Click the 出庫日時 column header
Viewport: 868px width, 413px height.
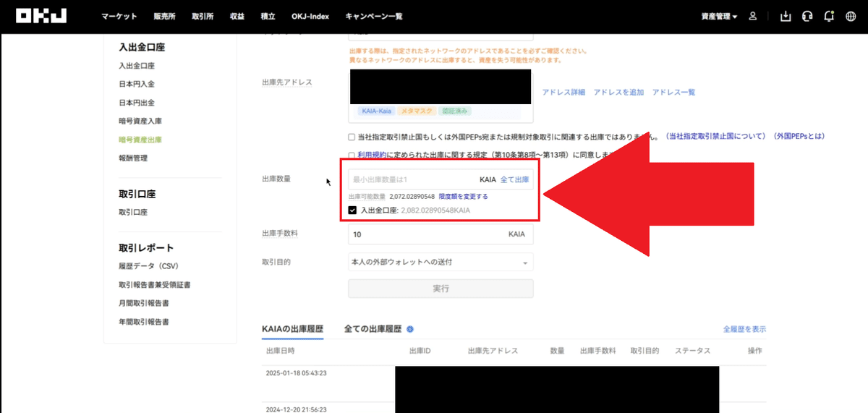[280, 351]
